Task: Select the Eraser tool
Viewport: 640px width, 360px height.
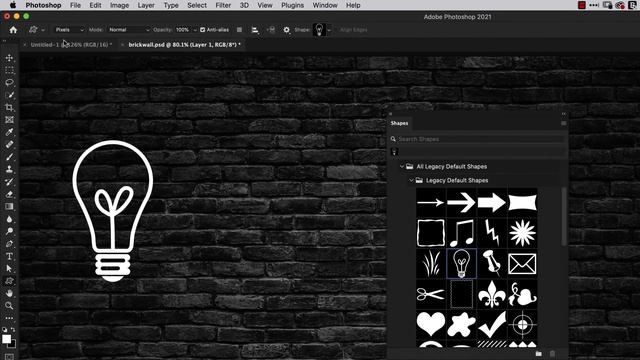Action: click(x=9, y=194)
